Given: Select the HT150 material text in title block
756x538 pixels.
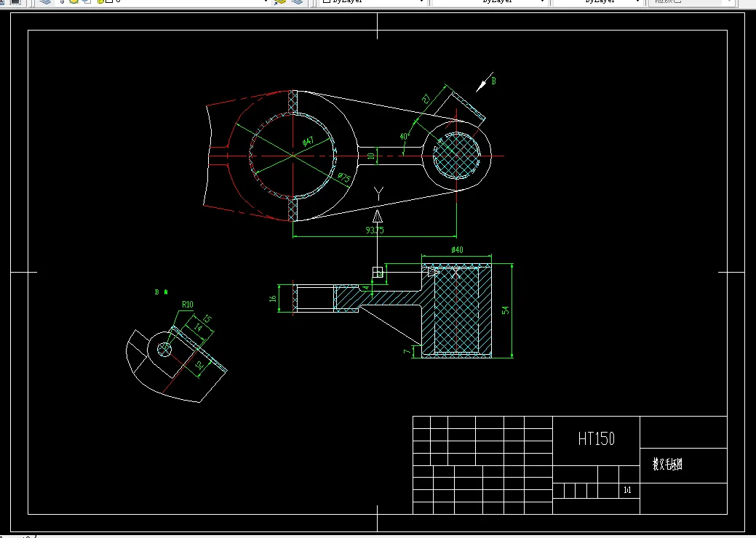Looking at the screenshot, I should point(597,439).
